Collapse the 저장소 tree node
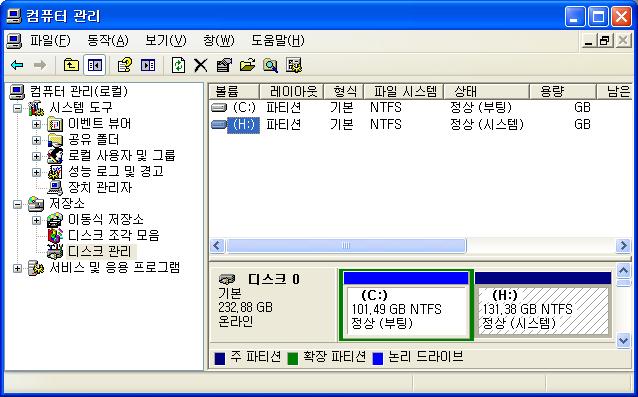The image size is (638, 397). 17,204
